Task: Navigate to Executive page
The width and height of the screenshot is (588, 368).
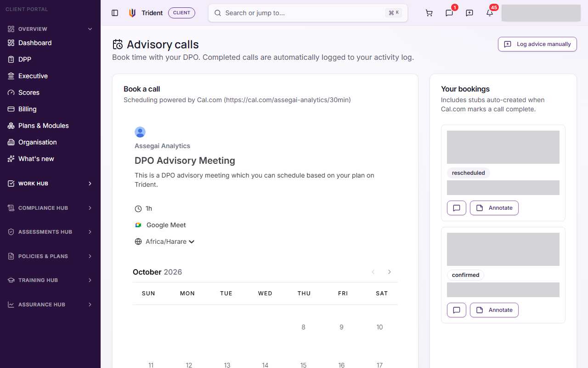Action: [x=50, y=76]
